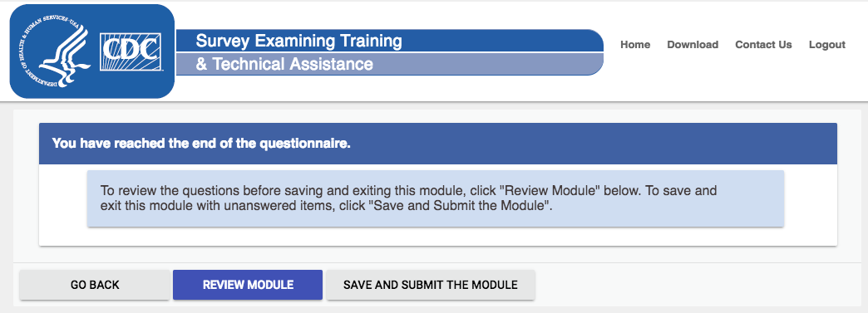Image resolution: width=868 pixels, height=313 pixels.
Task: Open the Home navigation link
Action: pyautogui.click(x=635, y=45)
